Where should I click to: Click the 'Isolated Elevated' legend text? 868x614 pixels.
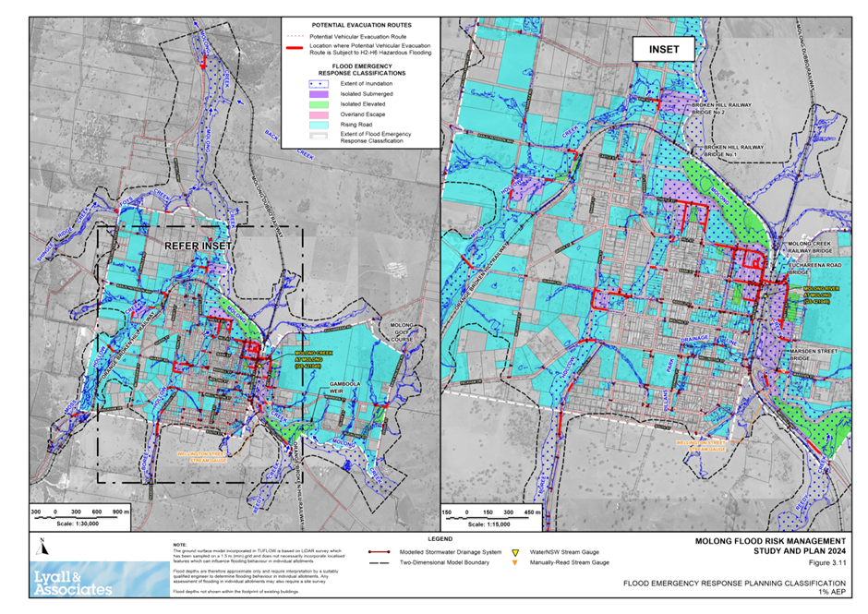[363, 104]
